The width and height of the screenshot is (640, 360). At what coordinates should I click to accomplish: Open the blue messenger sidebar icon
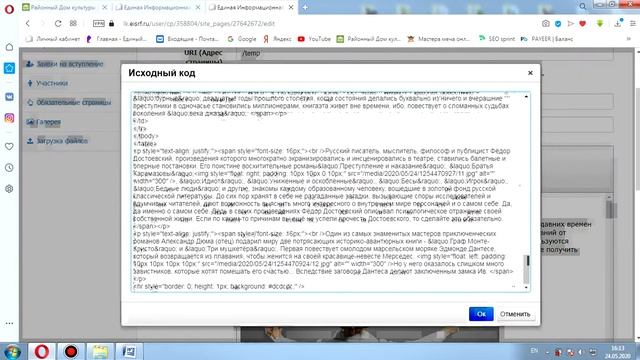coord(9,68)
